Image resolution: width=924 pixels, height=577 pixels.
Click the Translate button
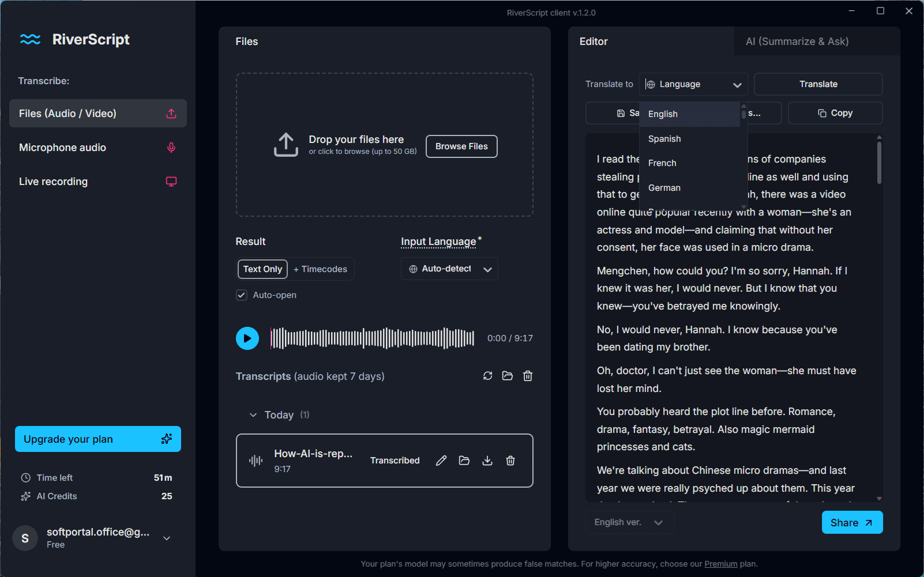pos(818,84)
